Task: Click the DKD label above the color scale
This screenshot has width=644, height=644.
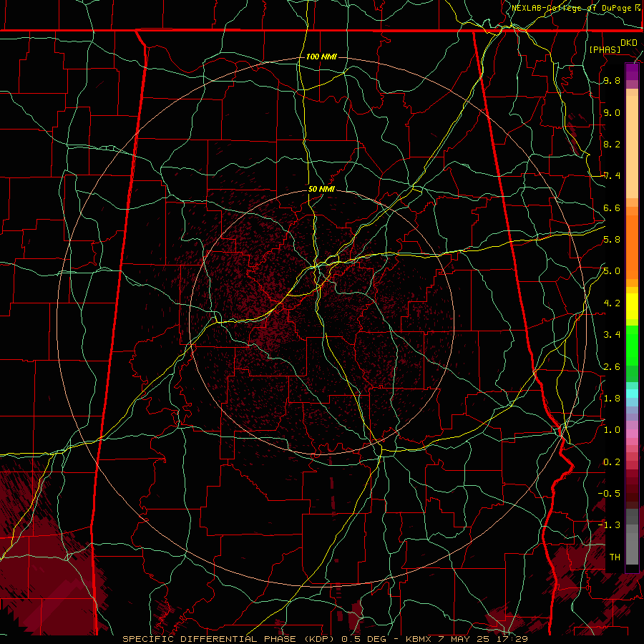Action: 629,43
